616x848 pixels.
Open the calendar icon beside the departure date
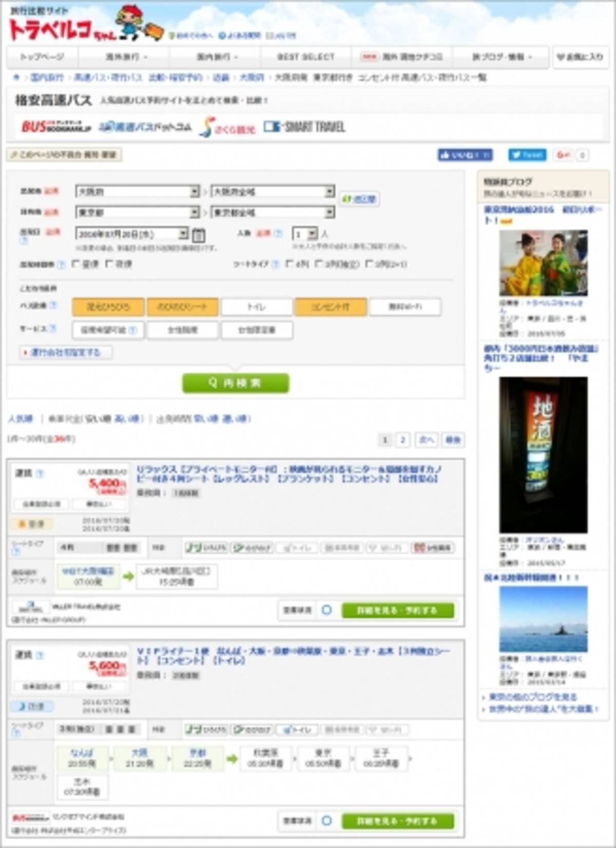(x=199, y=235)
